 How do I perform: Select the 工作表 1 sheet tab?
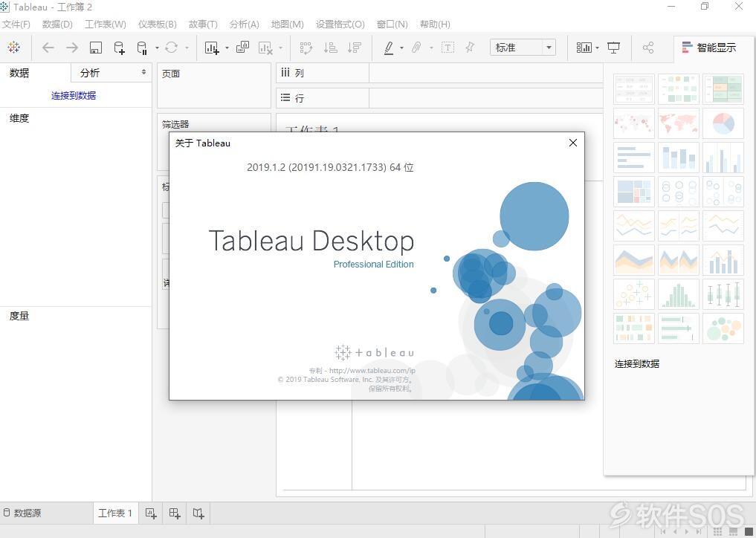coord(115,513)
